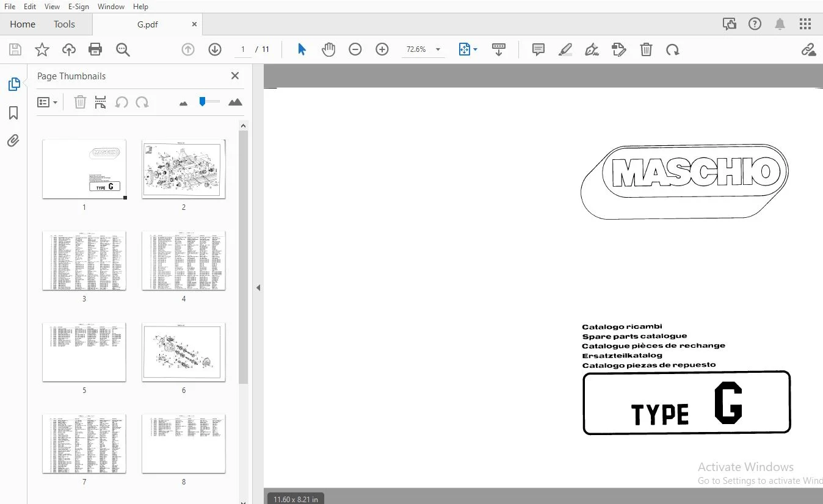This screenshot has height=504, width=823.
Task: Open the Attachments paperclip panel
Action: click(x=13, y=141)
